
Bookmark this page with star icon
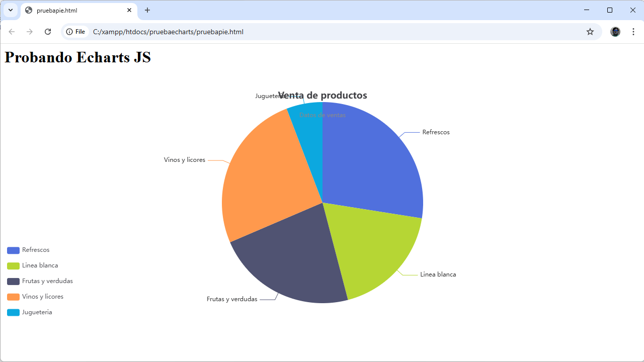(x=590, y=32)
